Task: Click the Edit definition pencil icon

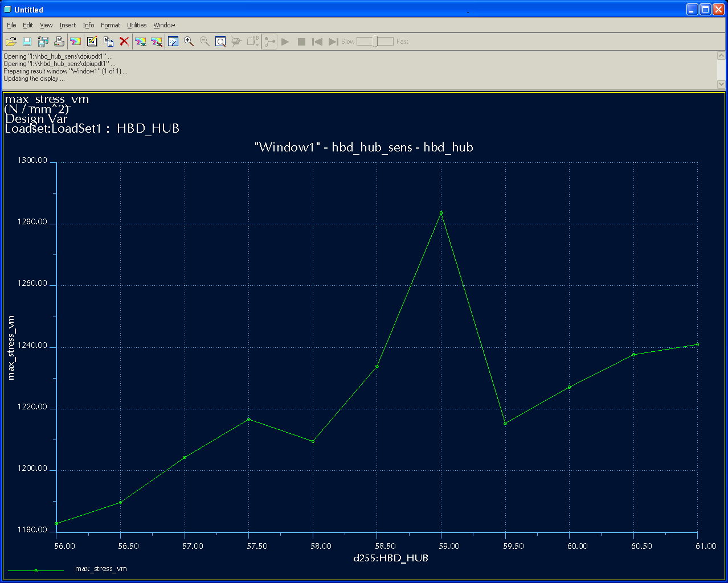Action: (x=92, y=42)
